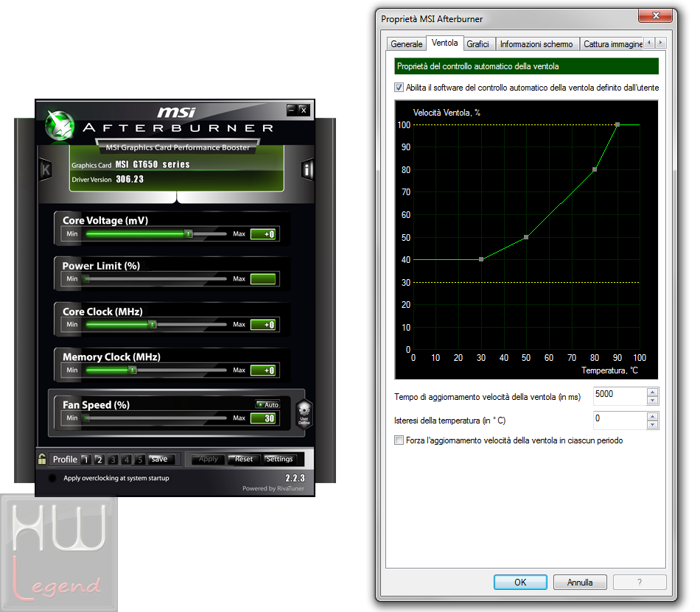Viewport: 700px width, 612px height.
Task: Click the Memory Clock slider handle
Action: (x=133, y=370)
